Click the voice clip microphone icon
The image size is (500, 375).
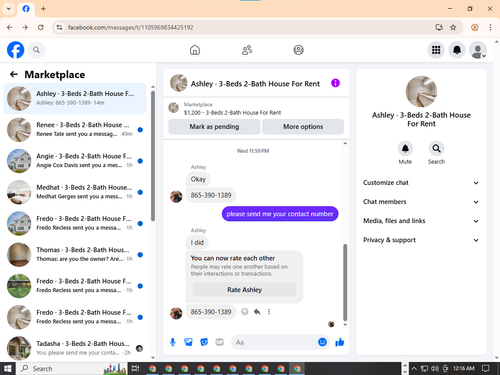(173, 342)
